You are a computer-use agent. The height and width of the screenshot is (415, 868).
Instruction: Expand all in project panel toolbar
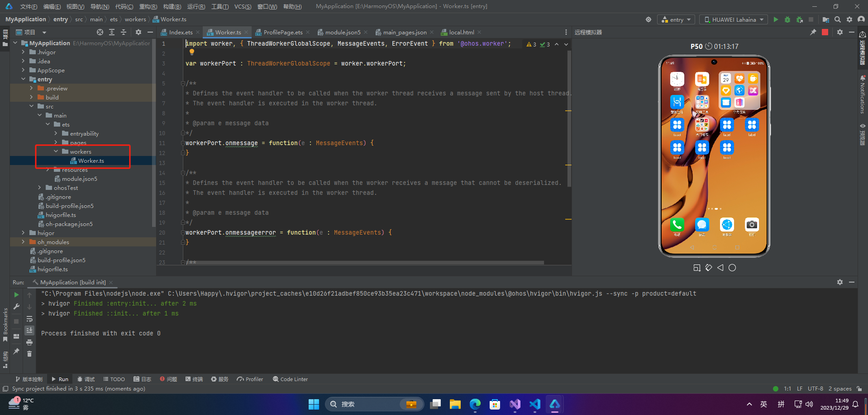(x=112, y=32)
